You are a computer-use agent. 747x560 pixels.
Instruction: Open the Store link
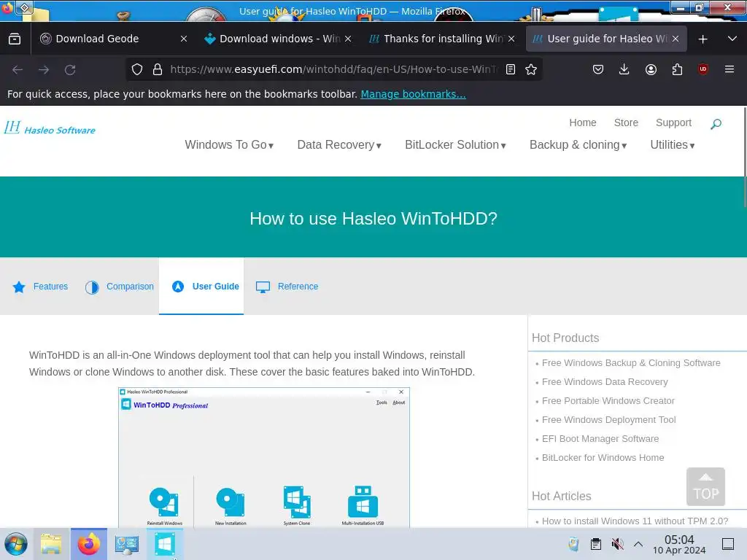click(x=626, y=122)
